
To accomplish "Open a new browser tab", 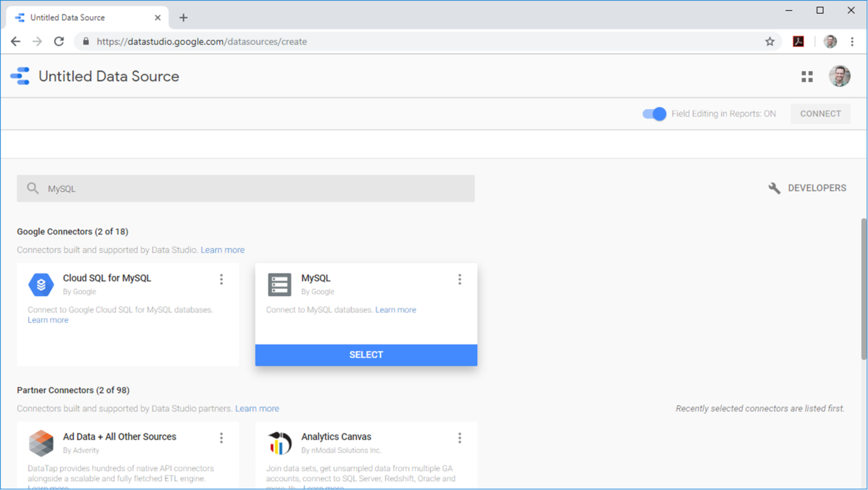I will 183,17.
